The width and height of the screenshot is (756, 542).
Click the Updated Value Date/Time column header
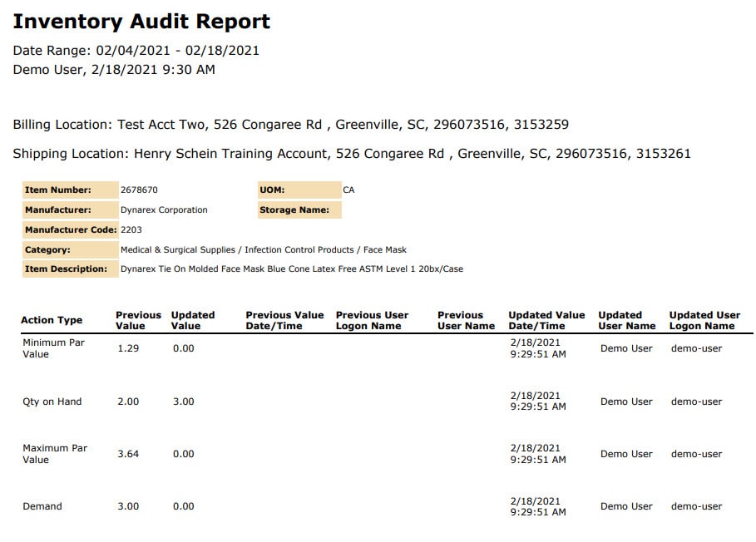click(546, 321)
